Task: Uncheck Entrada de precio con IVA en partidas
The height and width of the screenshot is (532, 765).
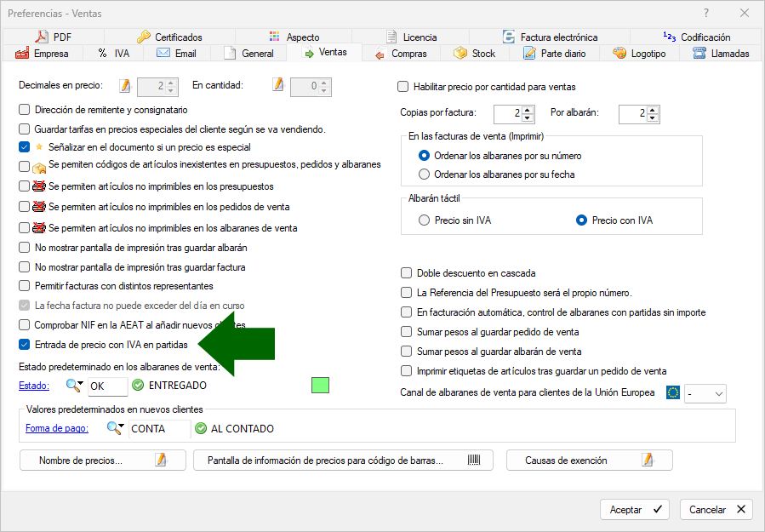Action: click(x=25, y=345)
